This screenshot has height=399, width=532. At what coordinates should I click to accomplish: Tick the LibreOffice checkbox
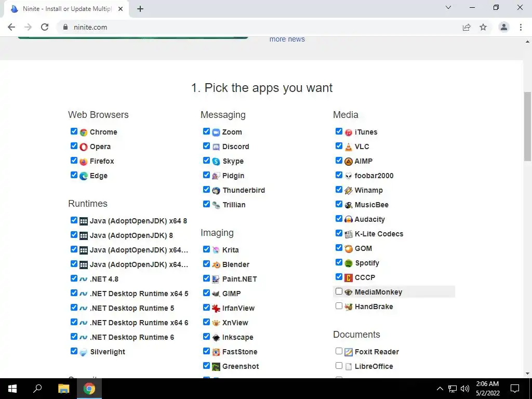pos(339,366)
